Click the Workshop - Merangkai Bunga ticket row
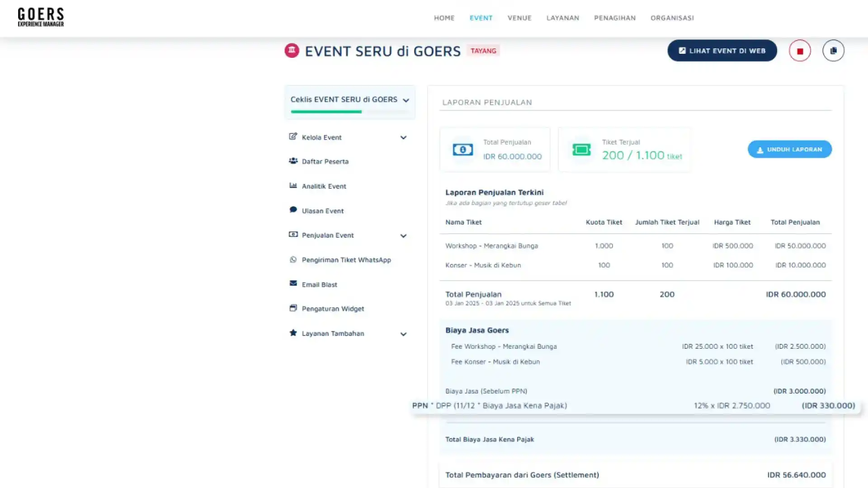The height and width of the screenshot is (488, 868). click(635, 246)
